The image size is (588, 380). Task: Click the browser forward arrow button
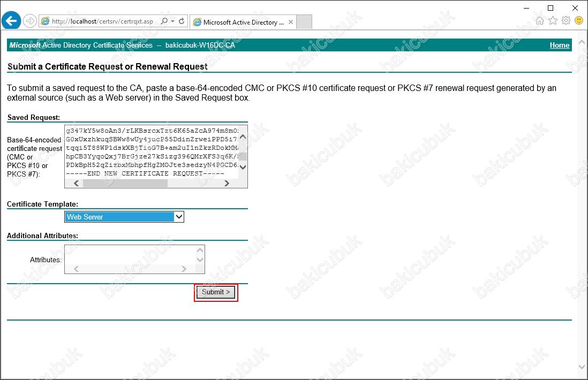29,21
